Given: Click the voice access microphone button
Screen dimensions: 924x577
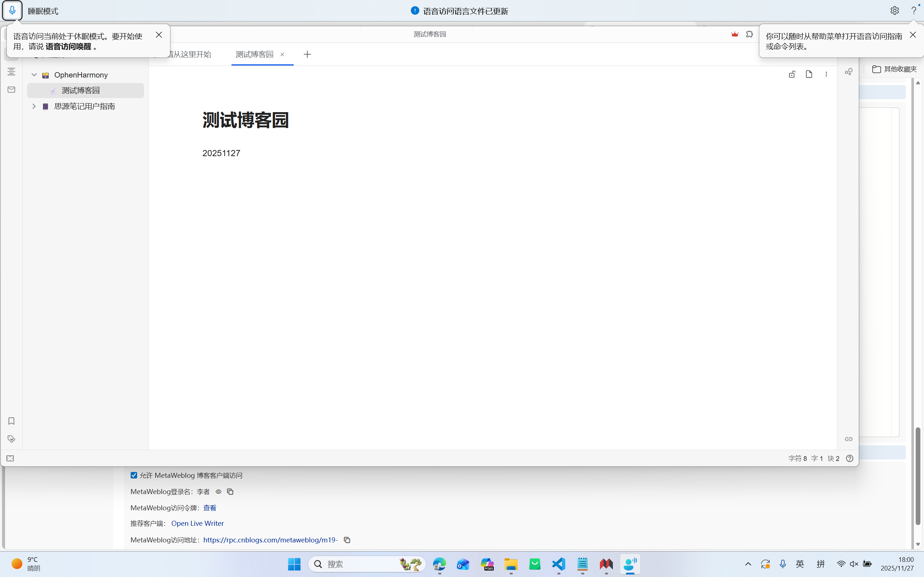Looking at the screenshot, I should pyautogui.click(x=12, y=11).
